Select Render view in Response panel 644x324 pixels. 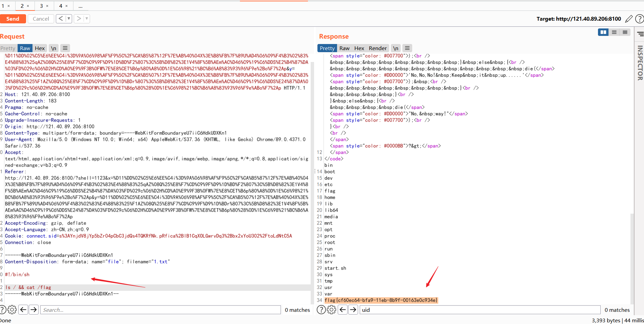[x=378, y=48]
